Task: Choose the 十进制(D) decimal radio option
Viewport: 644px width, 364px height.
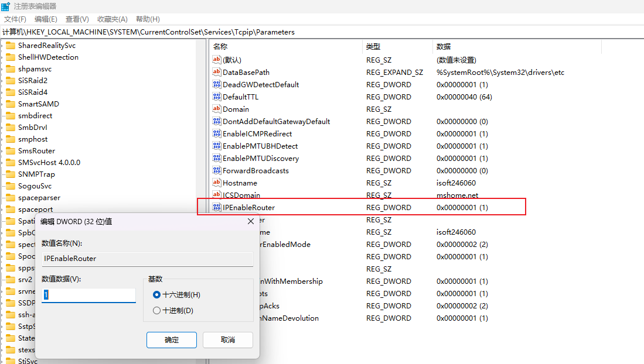Action: (x=156, y=311)
